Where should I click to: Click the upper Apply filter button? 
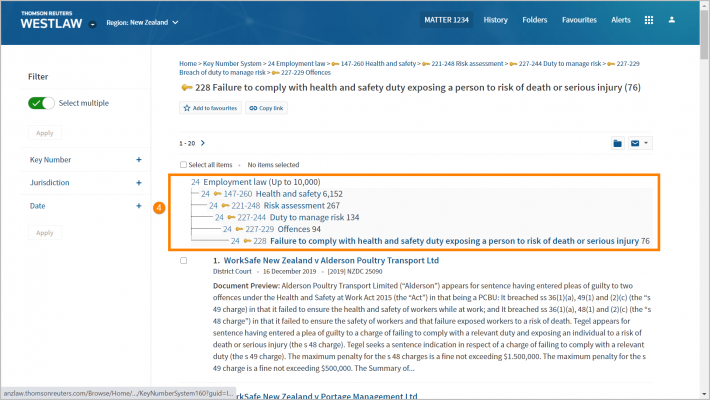coord(45,133)
